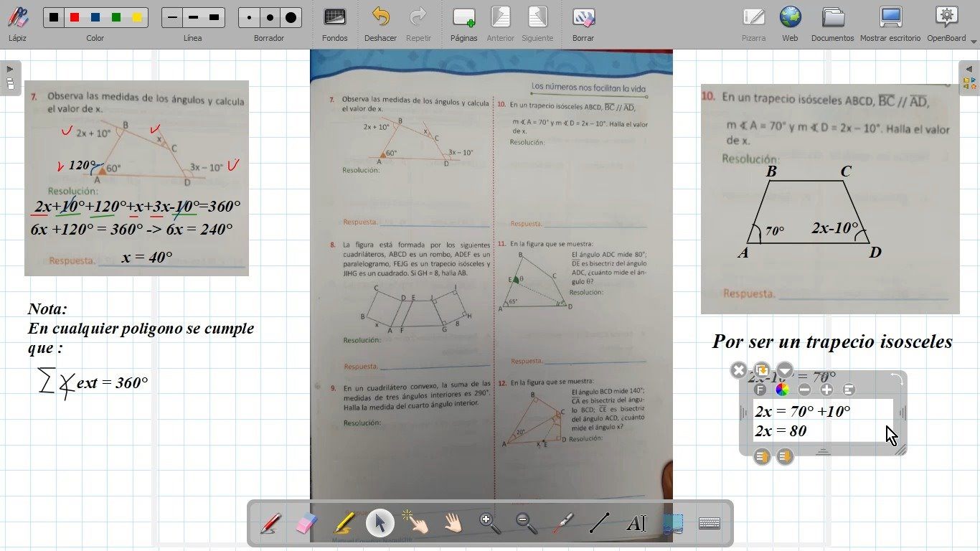980x551 pixels.
Task: Select the highlighter marker tool
Action: click(344, 523)
